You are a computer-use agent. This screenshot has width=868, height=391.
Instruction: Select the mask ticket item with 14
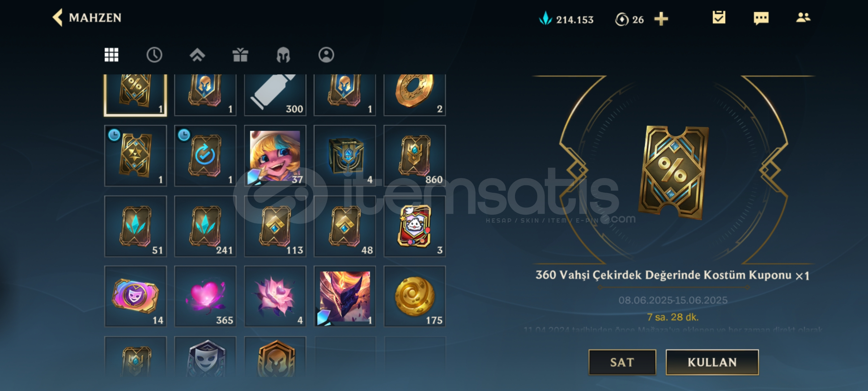136,297
